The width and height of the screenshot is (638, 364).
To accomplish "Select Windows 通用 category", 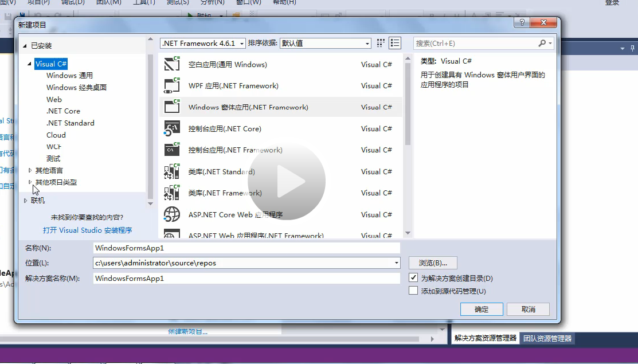I will (x=69, y=76).
